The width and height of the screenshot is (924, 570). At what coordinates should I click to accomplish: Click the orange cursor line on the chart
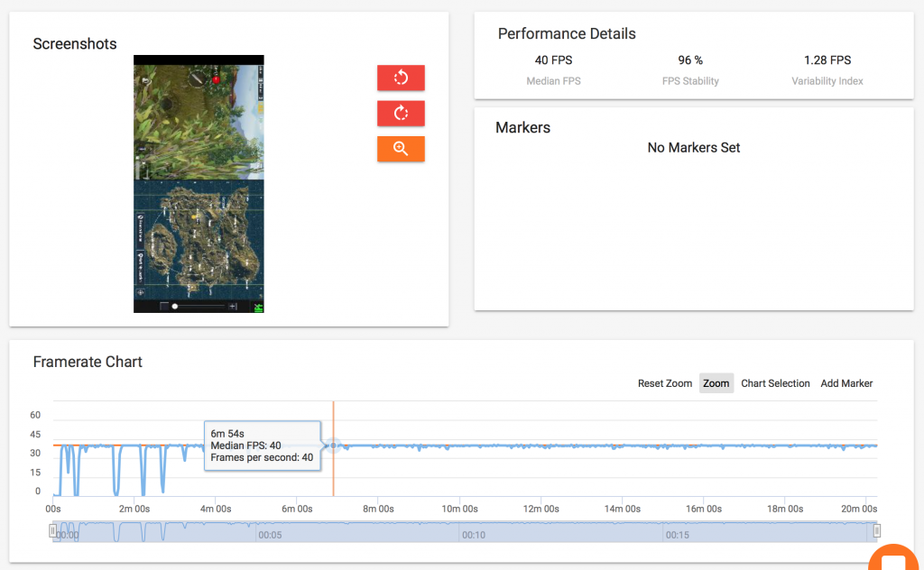tap(334, 449)
